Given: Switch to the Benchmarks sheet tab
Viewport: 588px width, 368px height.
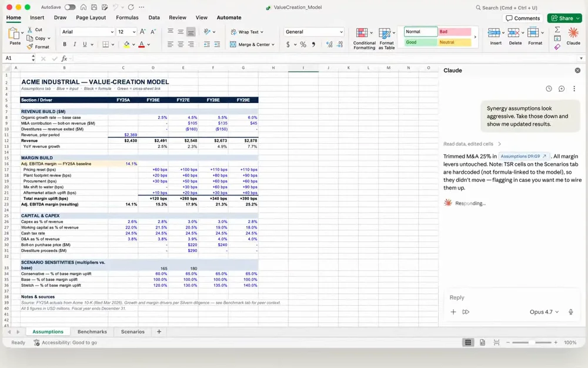Looking at the screenshot, I should pyautogui.click(x=92, y=332).
